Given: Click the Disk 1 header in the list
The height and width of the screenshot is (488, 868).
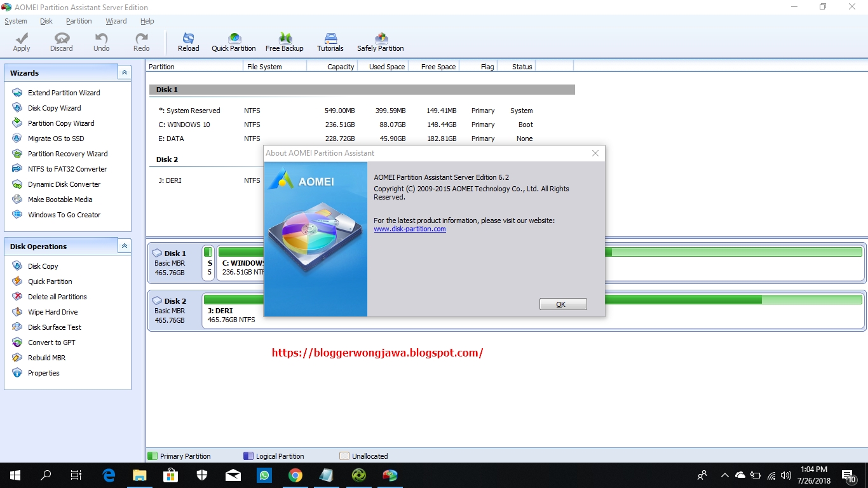Looking at the screenshot, I should (362, 90).
